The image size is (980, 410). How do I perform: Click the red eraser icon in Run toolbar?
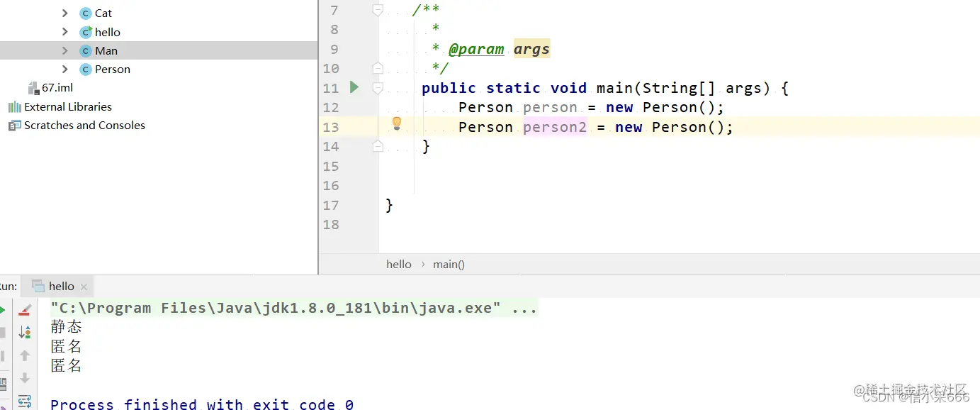25,310
